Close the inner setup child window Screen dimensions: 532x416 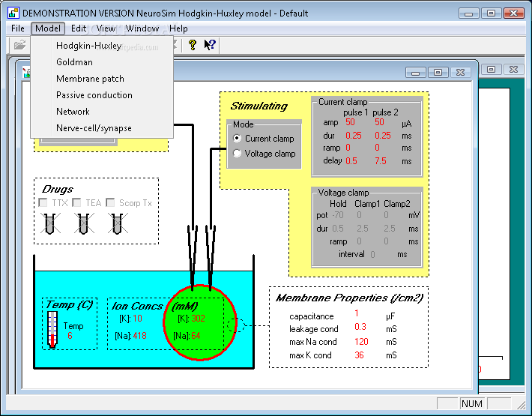tap(460, 72)
